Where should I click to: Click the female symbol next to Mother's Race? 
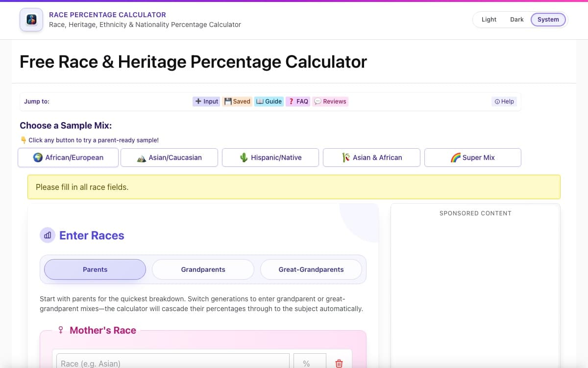point(61,330)
